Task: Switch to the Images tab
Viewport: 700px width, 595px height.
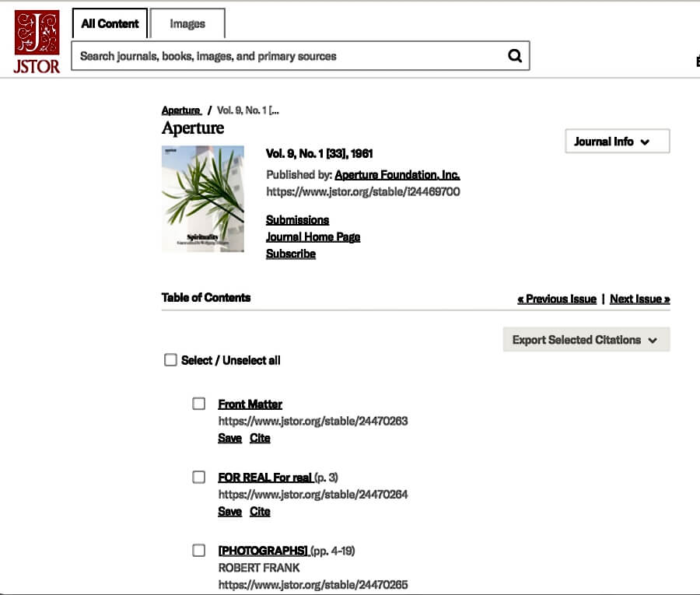Action: [x=187, y=23]
